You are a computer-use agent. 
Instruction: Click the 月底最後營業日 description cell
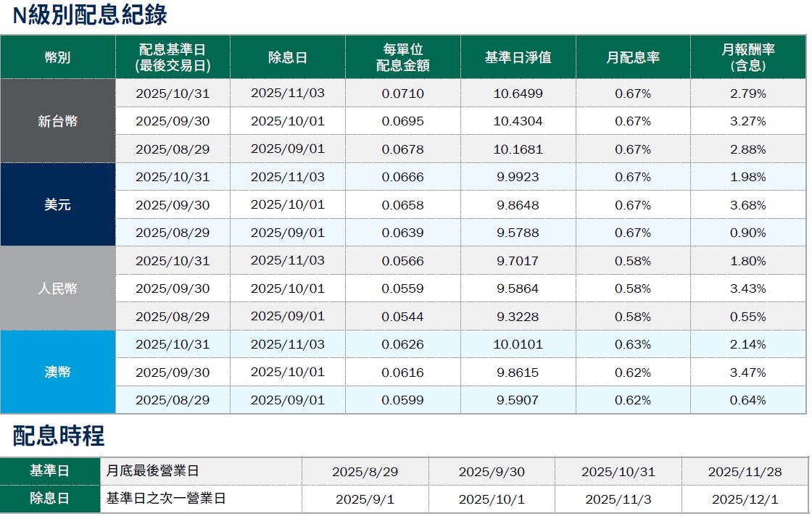[152, 471]
